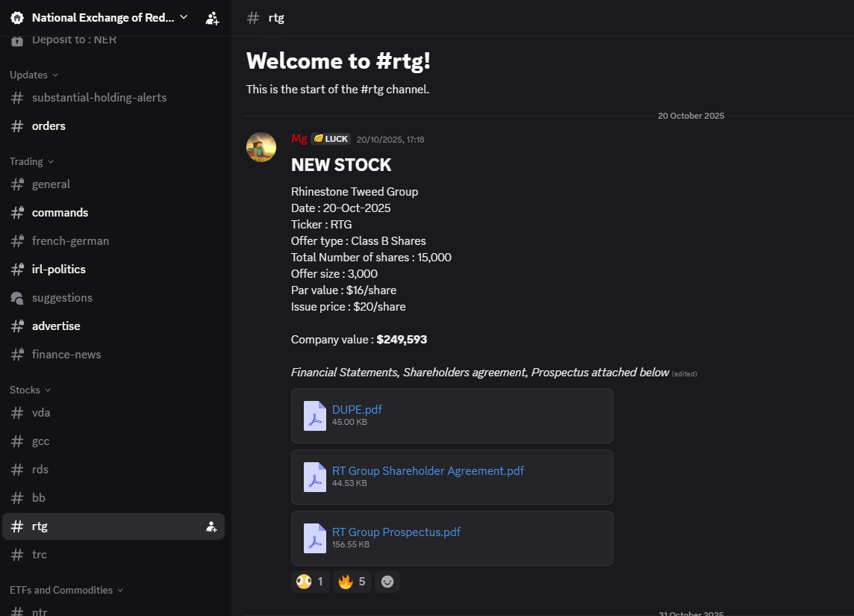The width and height of the screenshot is (854, 616).
Task: Click the invite people icon in server header
Action: tap(212, 18)
